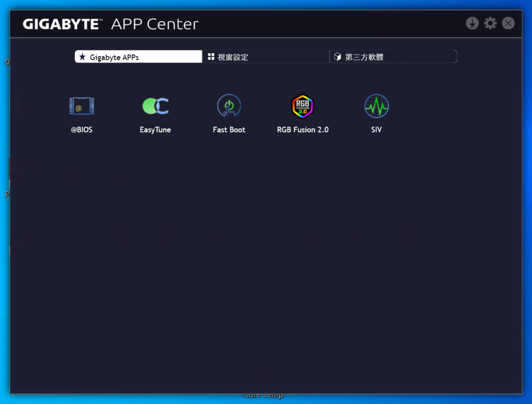
Task: Launch the @BIOS app icon
Action: (82, 106)
